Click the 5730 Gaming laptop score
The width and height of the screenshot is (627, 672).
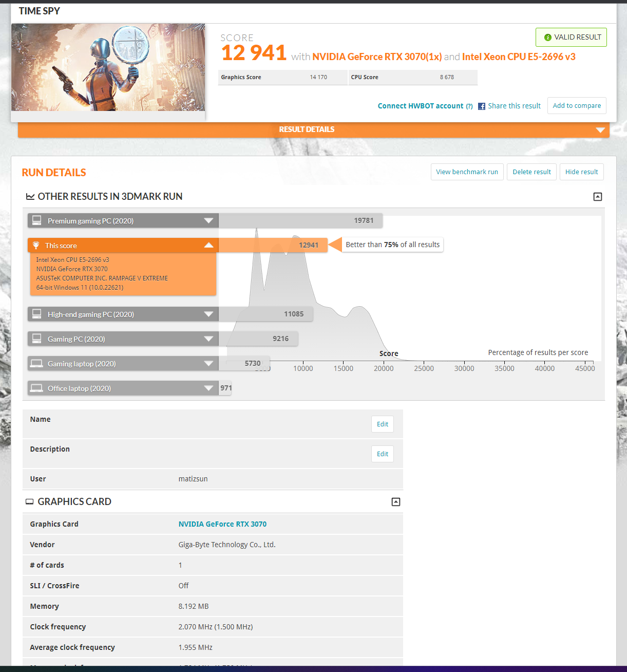253,364
